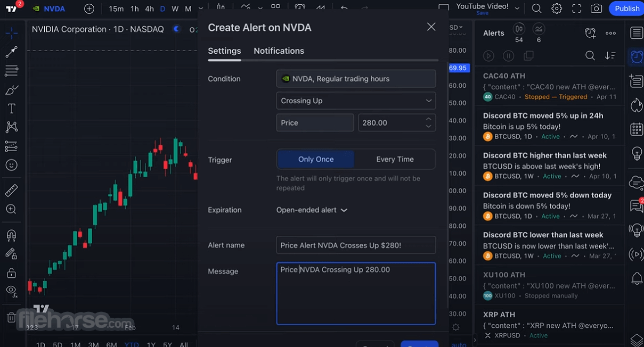Open the chart patterns tool

point(11,127)
